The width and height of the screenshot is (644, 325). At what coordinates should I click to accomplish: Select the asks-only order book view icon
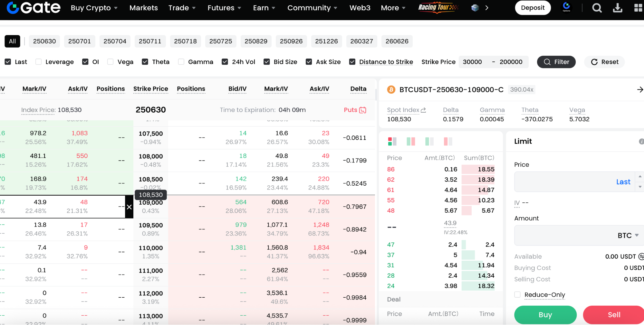pyautogui.click(x=448, y=141)
